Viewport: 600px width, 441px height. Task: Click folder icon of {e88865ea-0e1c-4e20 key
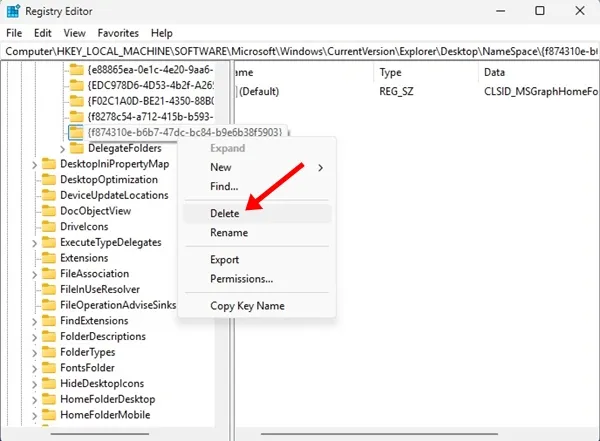(x=77, y=69)
